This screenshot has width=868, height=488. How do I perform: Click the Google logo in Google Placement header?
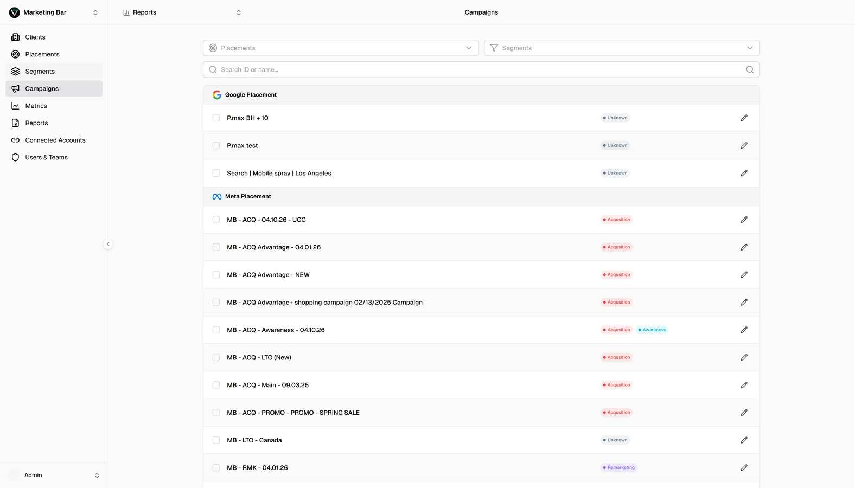tap(217, 95)
